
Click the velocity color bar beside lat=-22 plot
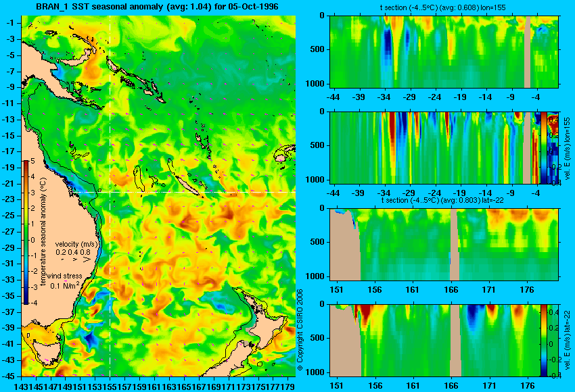click(543, 341)
